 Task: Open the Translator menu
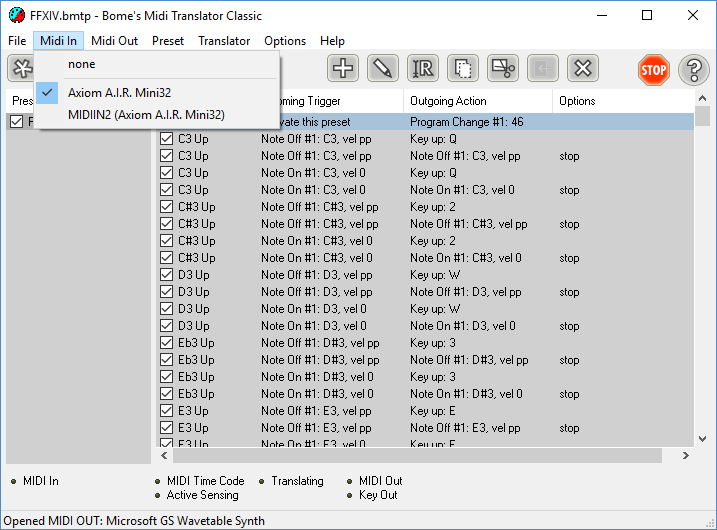point(224,41)
